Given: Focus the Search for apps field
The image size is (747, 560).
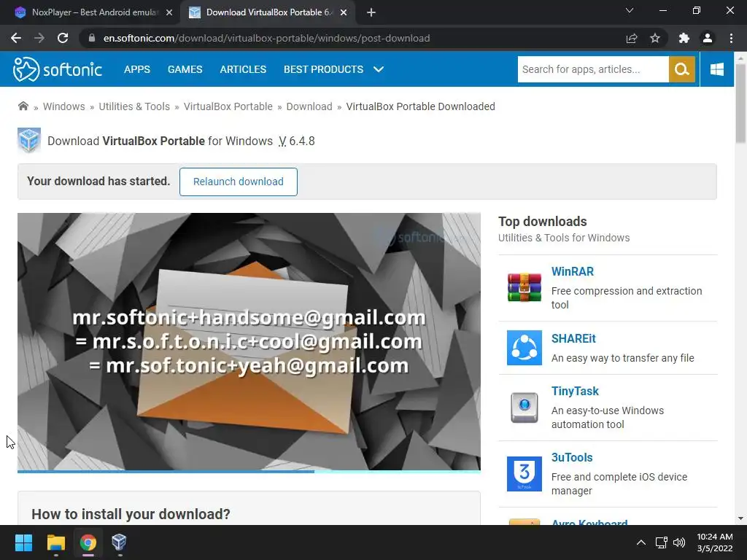Looking at the screenshot, I should [593, 69].
